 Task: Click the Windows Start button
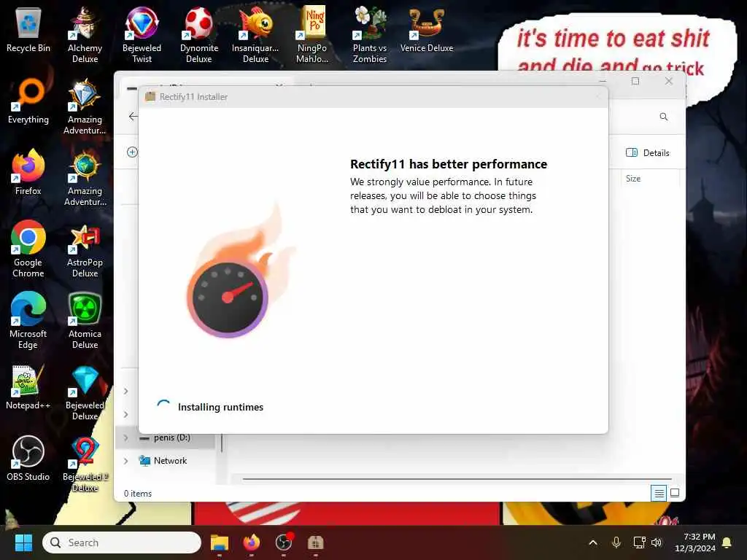click(23, 542)
